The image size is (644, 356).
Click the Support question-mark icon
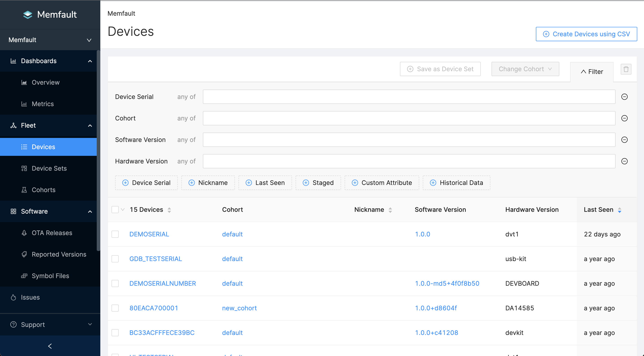coord(13,324)
